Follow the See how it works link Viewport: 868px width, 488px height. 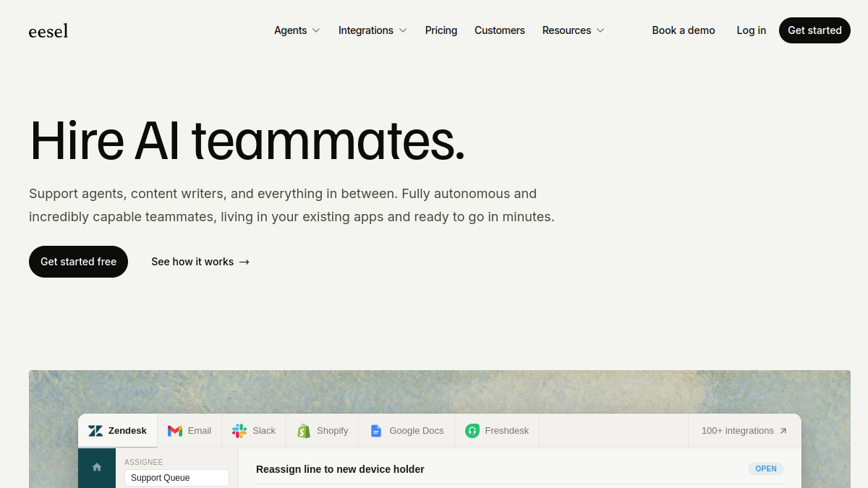tap(200, 262)
